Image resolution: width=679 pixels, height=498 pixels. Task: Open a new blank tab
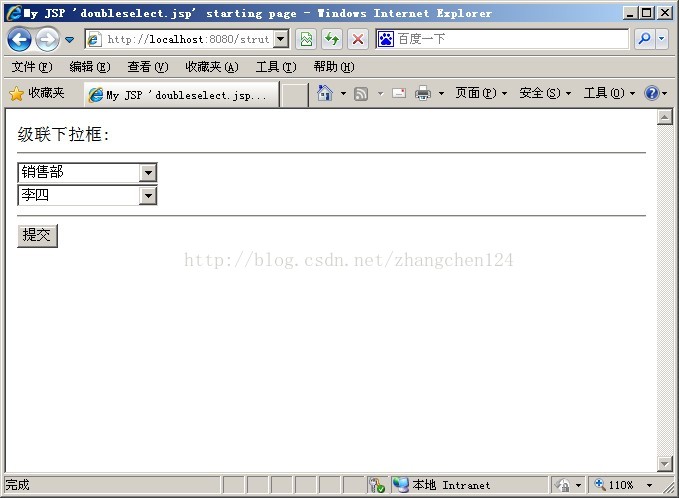click(x=294, y=95)
